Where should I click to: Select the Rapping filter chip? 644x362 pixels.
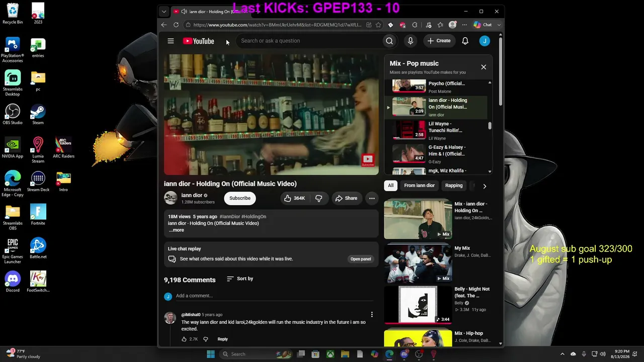[x=454, y=186]
